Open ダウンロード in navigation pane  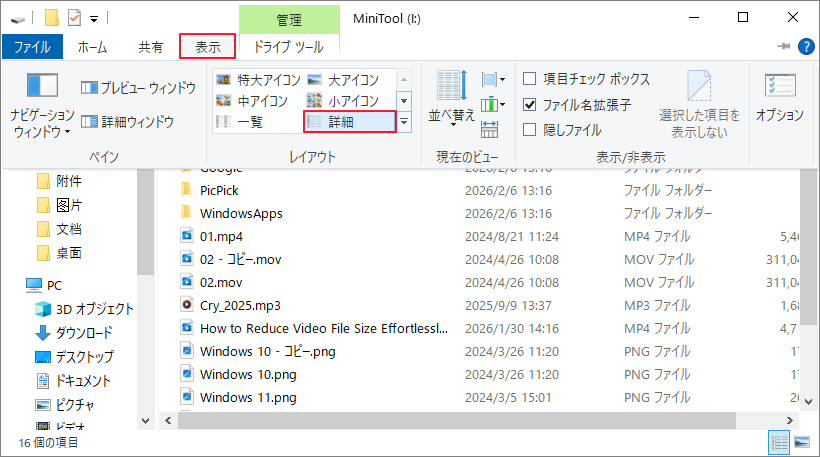pyautogui.click(x=74, y=333)
